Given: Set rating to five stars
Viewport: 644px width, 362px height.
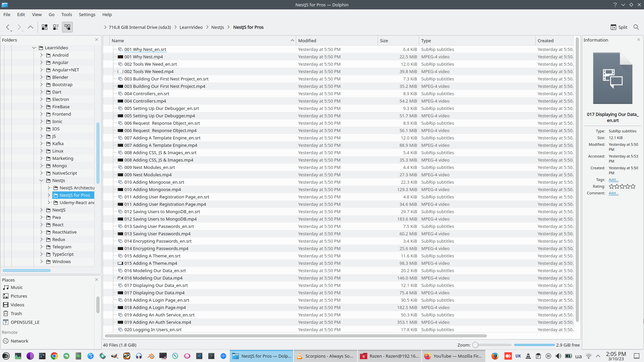Looking at the screenshot, I should click(633, 186).
